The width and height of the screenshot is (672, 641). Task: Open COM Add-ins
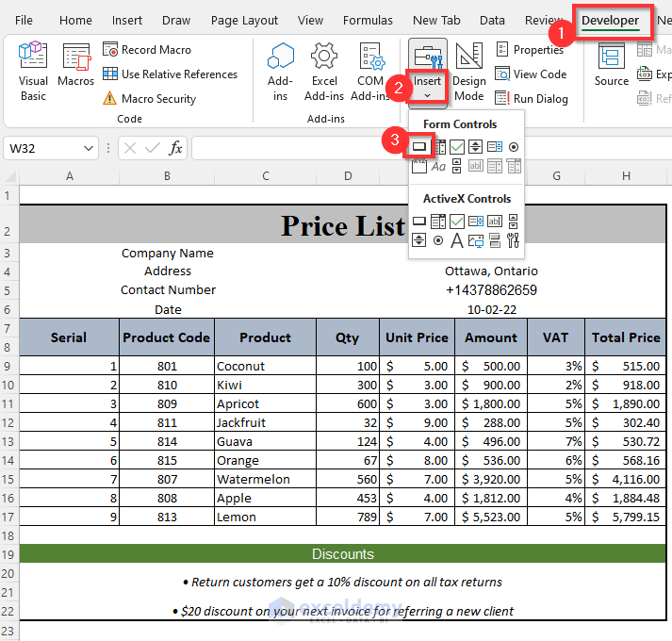[370, 72]
